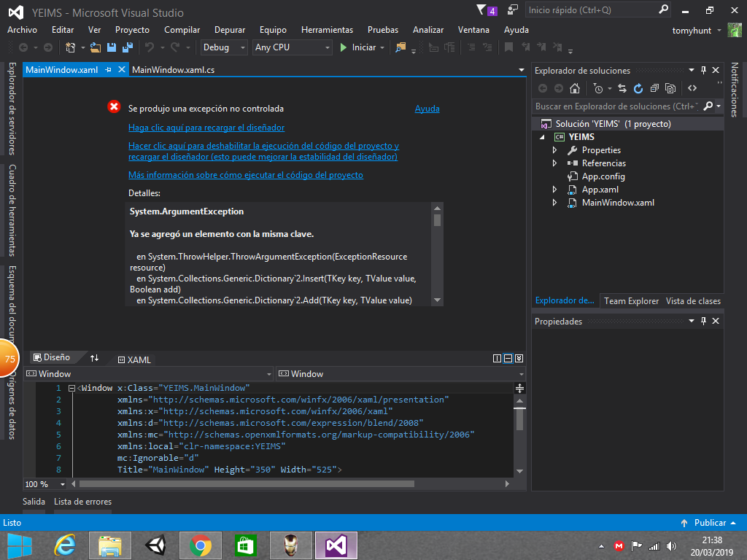Click the View Code icon in Solution Explorer
This screenshot has height=560, width=747.
pyautogui.click(x=692, y=88)
